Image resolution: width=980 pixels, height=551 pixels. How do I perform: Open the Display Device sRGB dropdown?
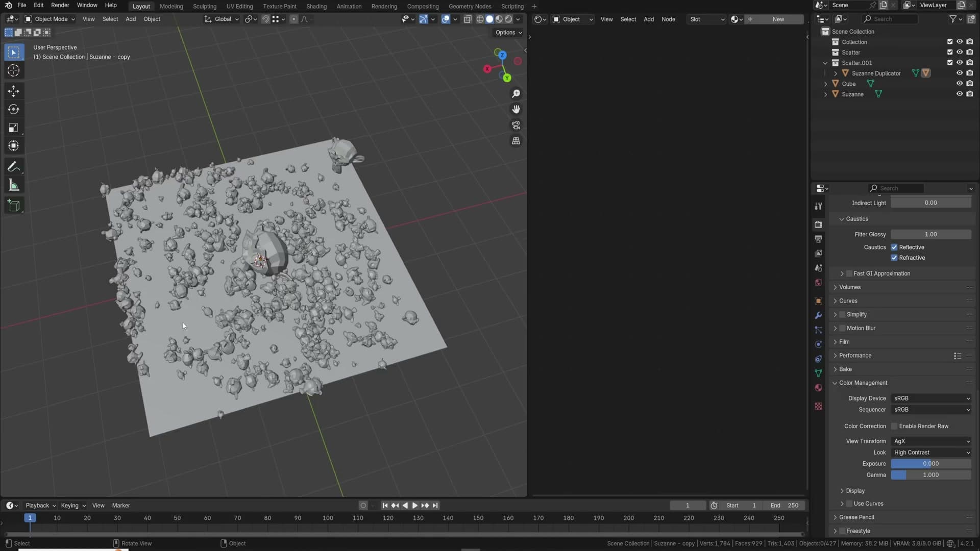(x=931, y=398)
